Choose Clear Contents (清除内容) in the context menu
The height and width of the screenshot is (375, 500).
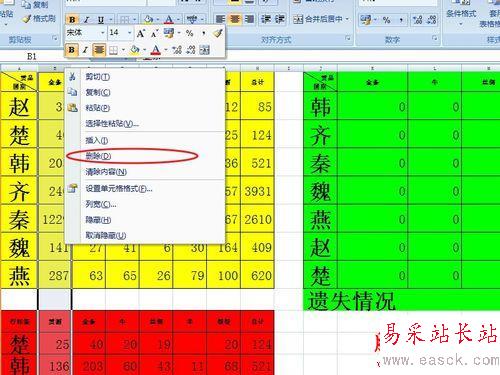pos(145,172)
